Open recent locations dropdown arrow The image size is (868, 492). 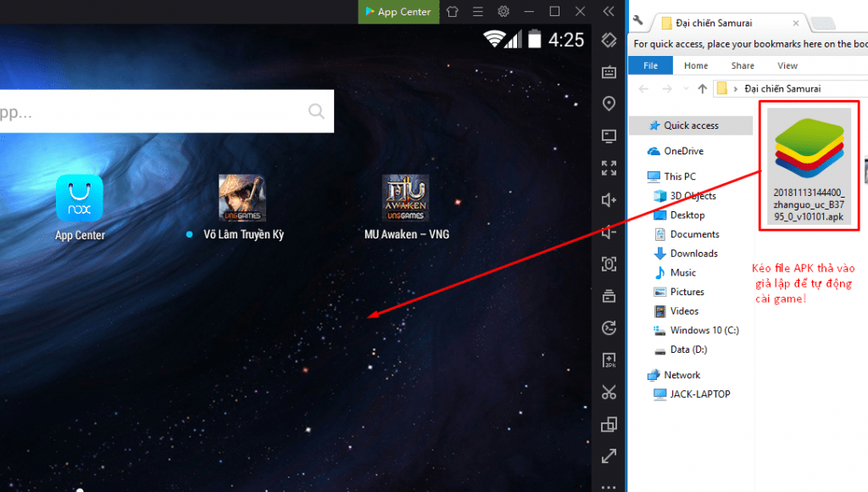686,89
